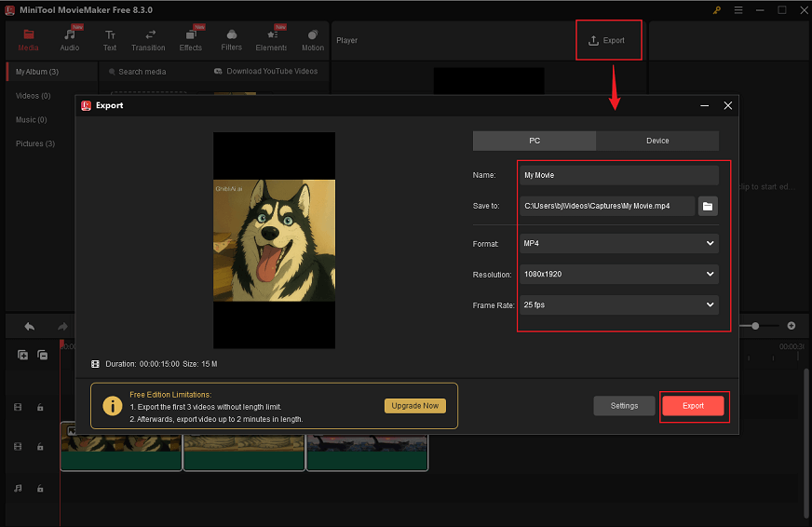This screenshot has width=812, height=527.
Task: Click the red Export button in dialog
Action: click(x=694, y=406)
